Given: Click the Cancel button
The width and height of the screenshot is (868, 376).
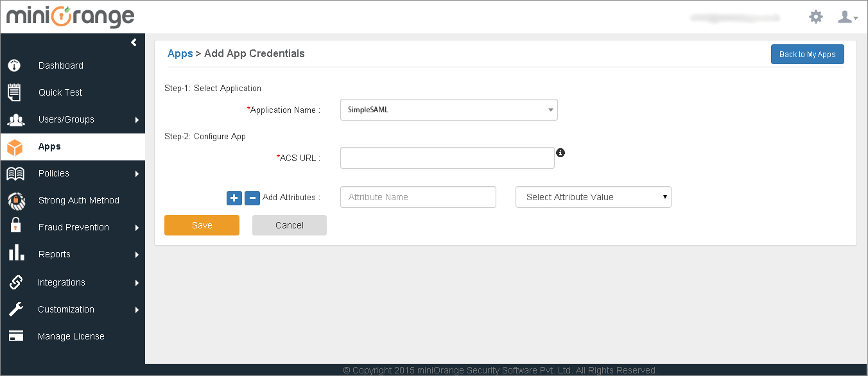Looking at the screenshot, I should (x=290, y=225).
